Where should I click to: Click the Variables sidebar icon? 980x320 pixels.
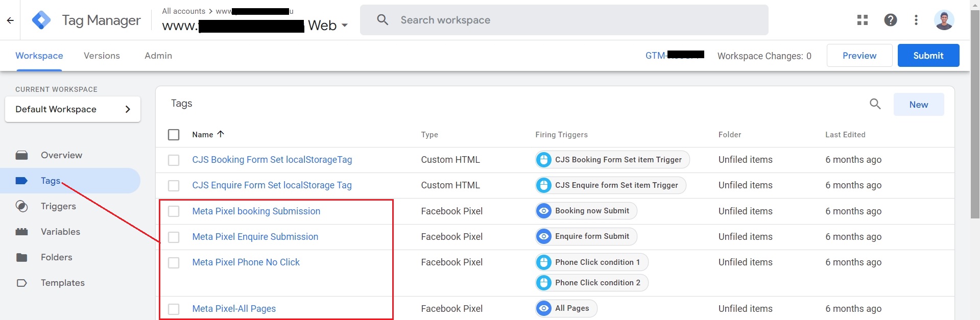point(21,232)
